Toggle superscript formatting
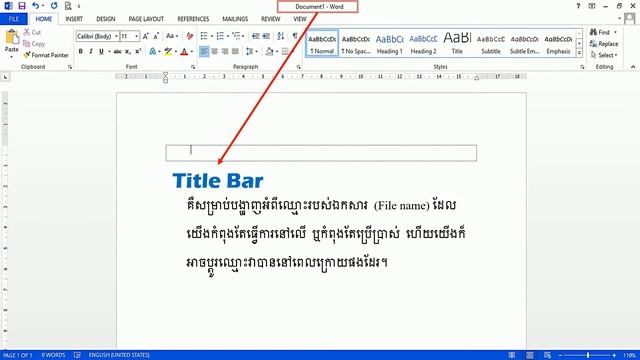The width and height of the screenshot is (640, 360). coord(138,51)
